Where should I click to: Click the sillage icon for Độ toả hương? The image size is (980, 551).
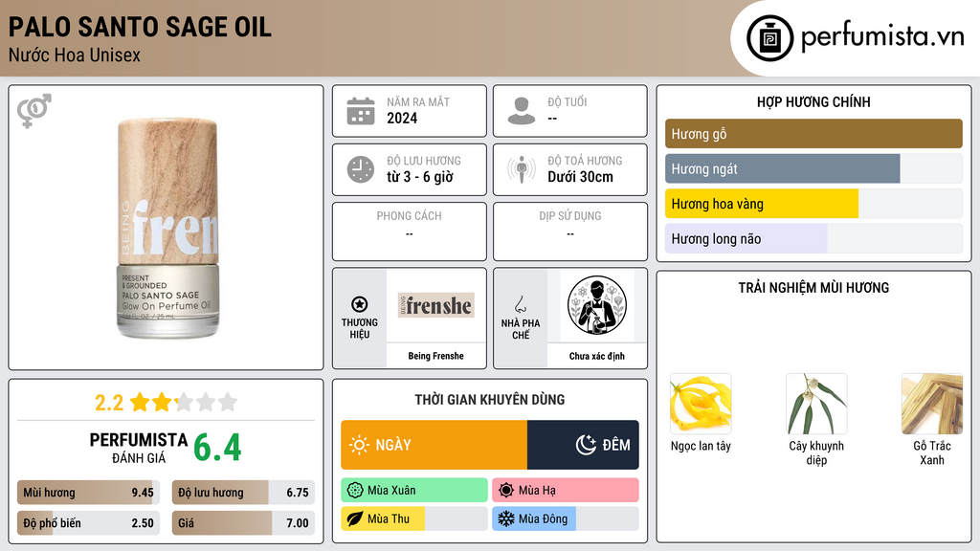522,169
